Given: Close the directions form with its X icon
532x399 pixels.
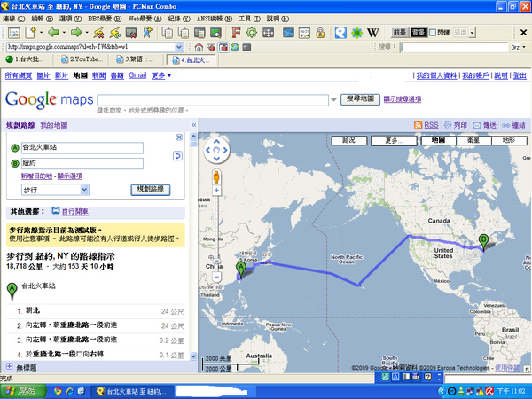Looking at the screenshot, I should click(x=179, y=137).
